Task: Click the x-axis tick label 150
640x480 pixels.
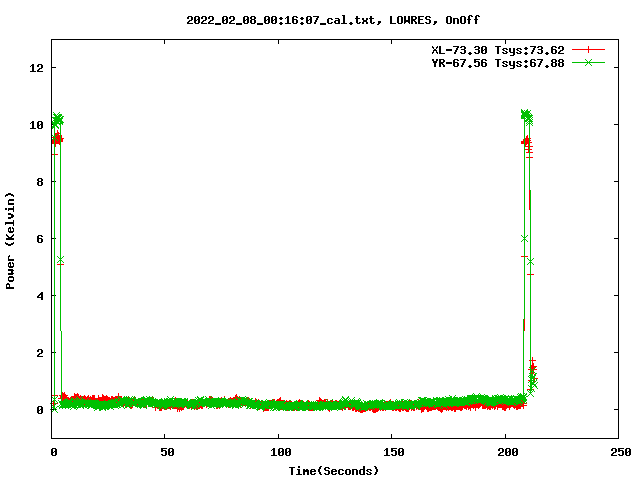Action: (394, 452)
